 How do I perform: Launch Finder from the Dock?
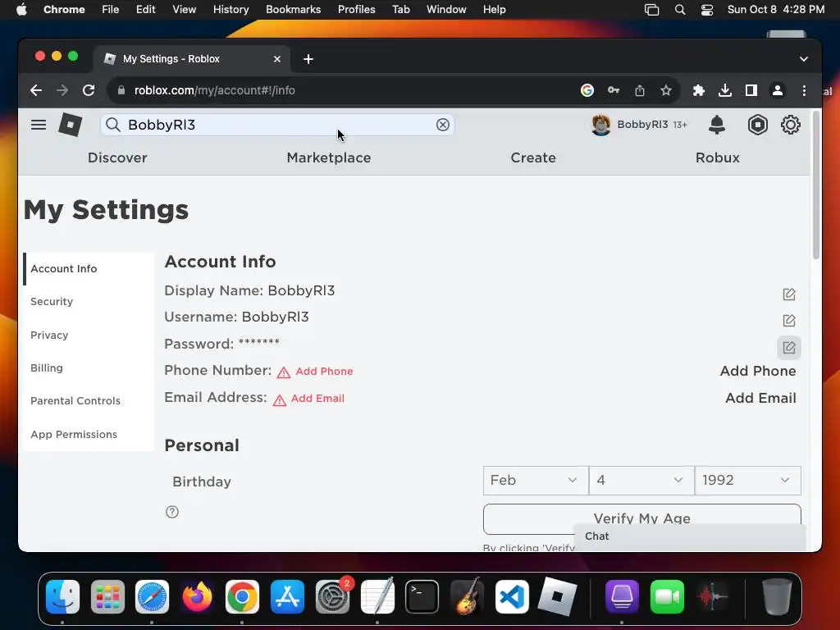[x=62, y=597]
